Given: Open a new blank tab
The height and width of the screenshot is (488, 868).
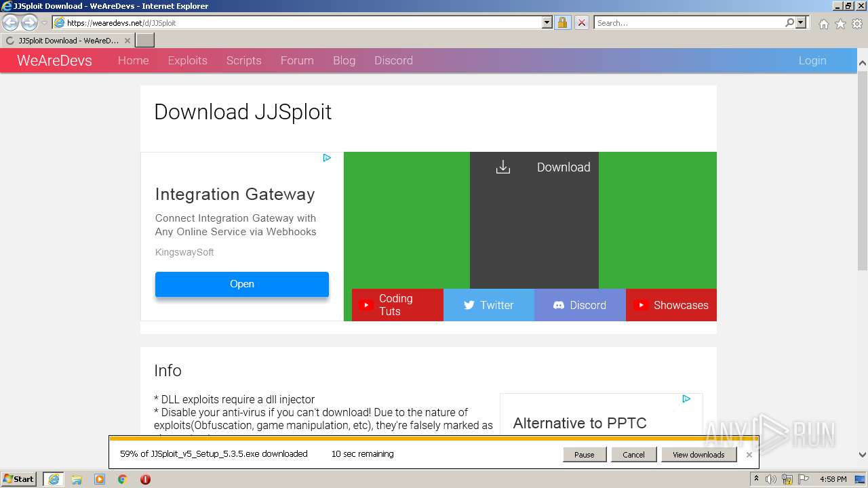Looking at the screenshot, I should pos(145,41).
